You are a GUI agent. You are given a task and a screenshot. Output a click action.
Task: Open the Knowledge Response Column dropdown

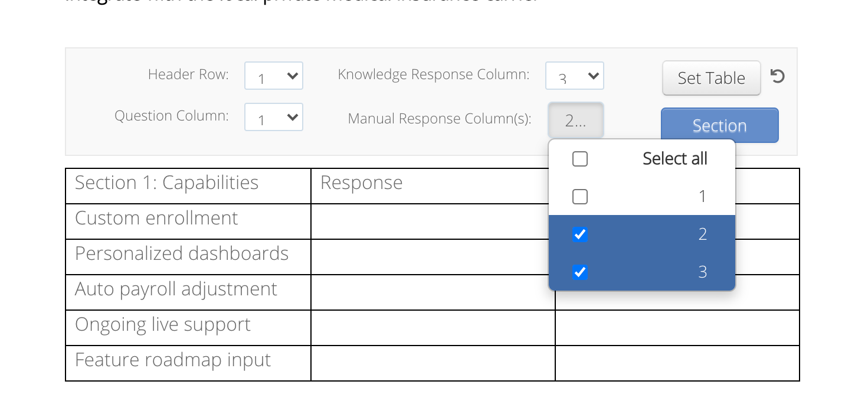[x=574, y=76]
